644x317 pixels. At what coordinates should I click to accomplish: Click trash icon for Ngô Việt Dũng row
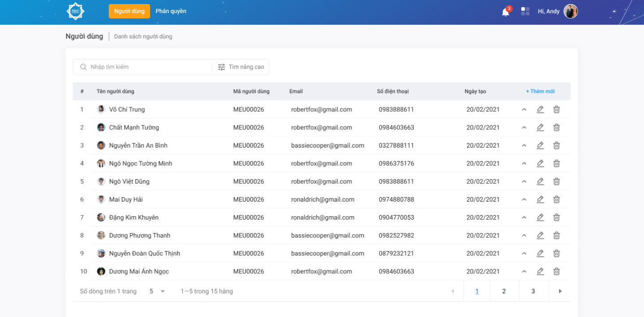pyautogui.click(x=557, y=181)
